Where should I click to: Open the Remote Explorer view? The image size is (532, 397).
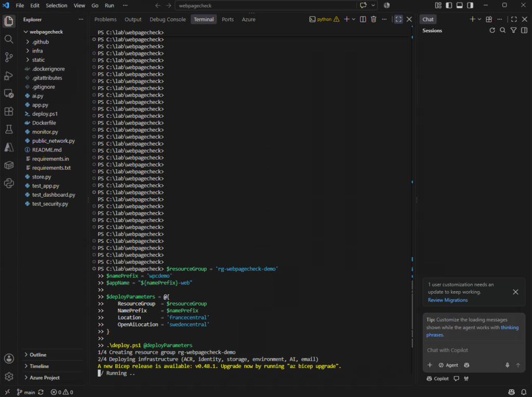click(x=9, y=93)
